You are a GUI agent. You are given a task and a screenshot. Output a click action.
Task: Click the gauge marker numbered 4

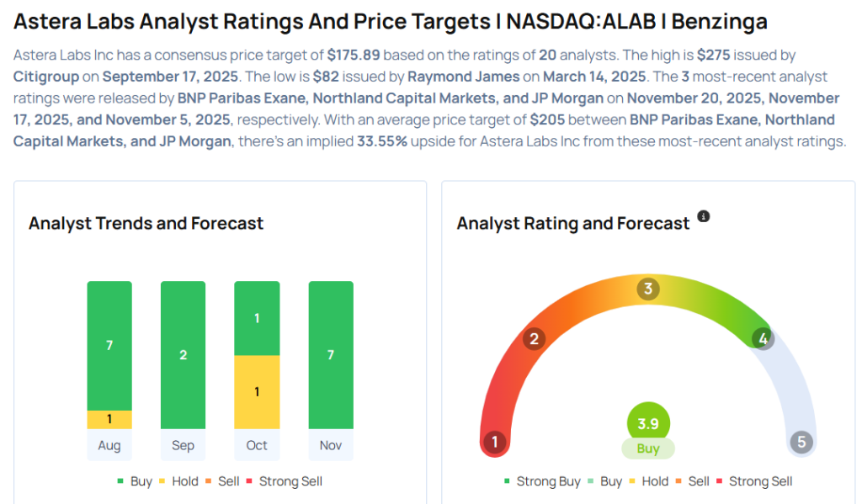(x=763, y=339)
